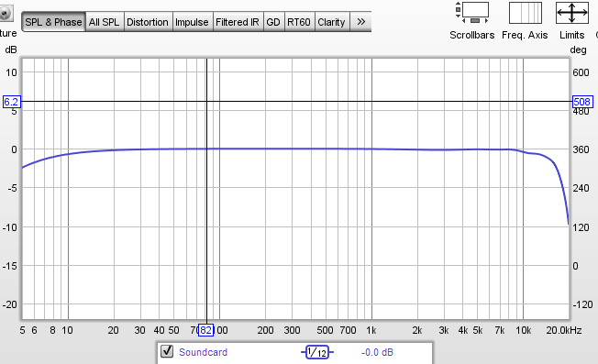Click the -20 dB axis label
Screen dimensions: 598x364
(x=10, y=304)
